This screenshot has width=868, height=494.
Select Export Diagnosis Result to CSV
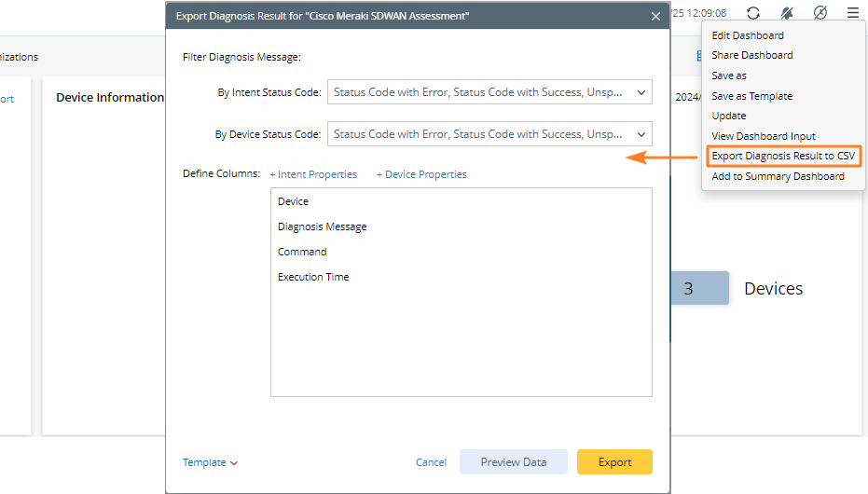[x=783, y=156]
